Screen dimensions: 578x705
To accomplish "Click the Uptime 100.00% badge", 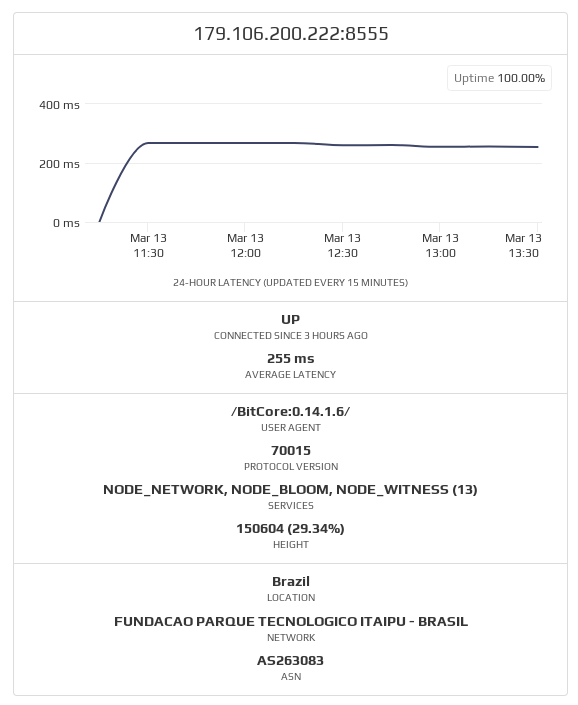I will (499, 78).
